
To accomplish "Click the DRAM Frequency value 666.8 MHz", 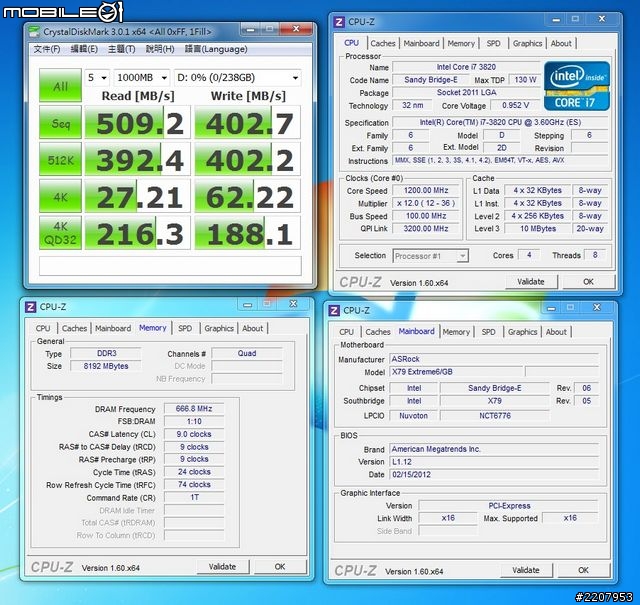I will 194,409.
